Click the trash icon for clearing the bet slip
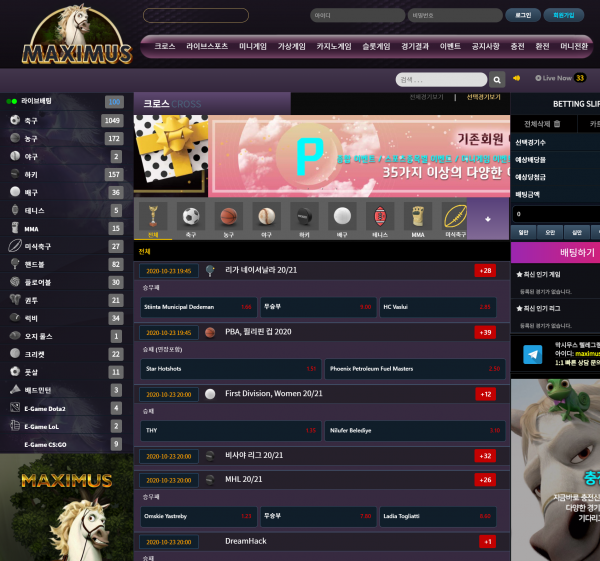Viewport: 600px width, 561px height. [557, 124]
